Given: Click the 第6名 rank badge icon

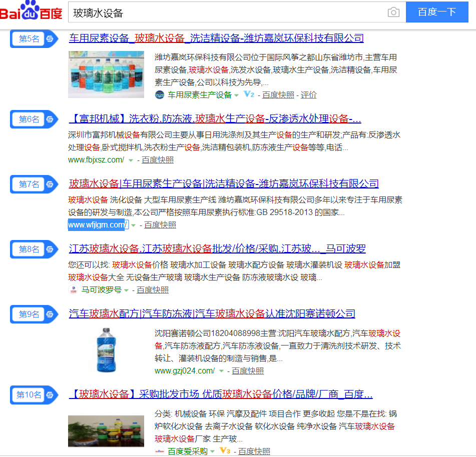Looking at the screenshot, I should click(x=34, y=119).
